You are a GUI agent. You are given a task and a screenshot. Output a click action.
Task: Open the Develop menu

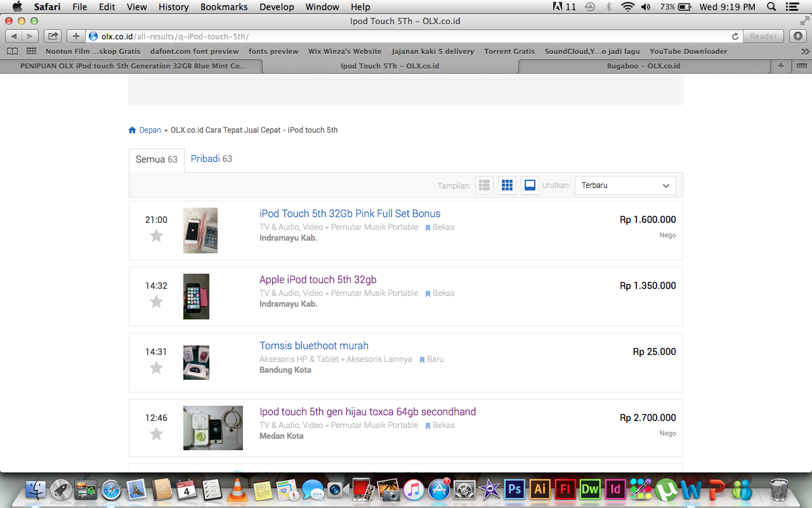277,7
